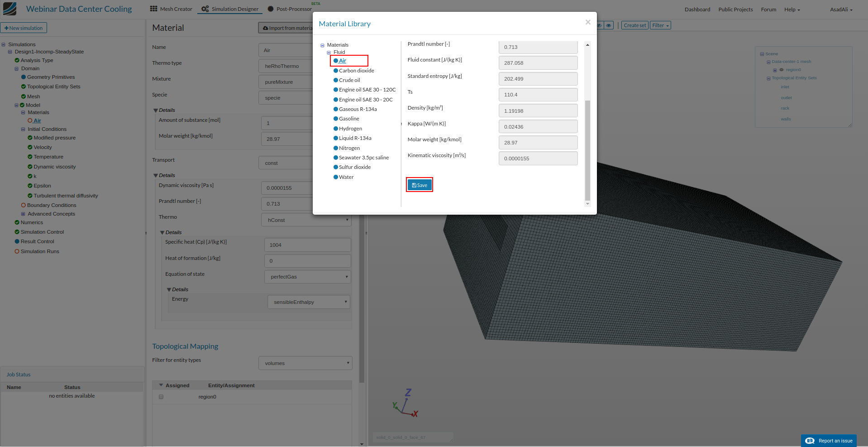
Task: Collapse the Domain tree node
Action: [17, 69]
